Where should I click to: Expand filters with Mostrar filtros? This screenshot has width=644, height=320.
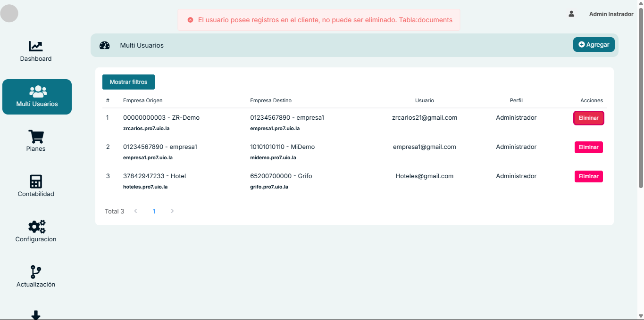(128, 82)
